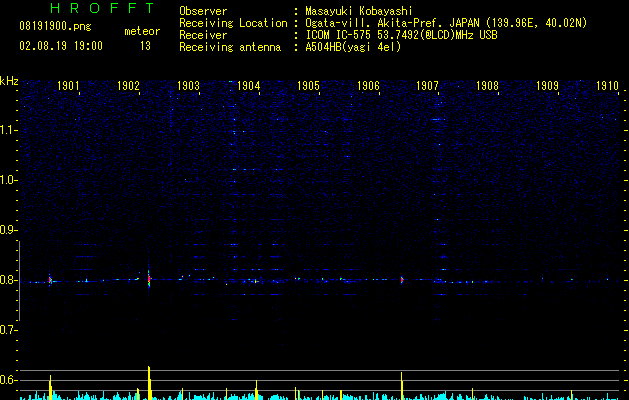Click the 0.6 kHz axis label
The height and width of the screenshot is (400, 629).
click(8, 380)
